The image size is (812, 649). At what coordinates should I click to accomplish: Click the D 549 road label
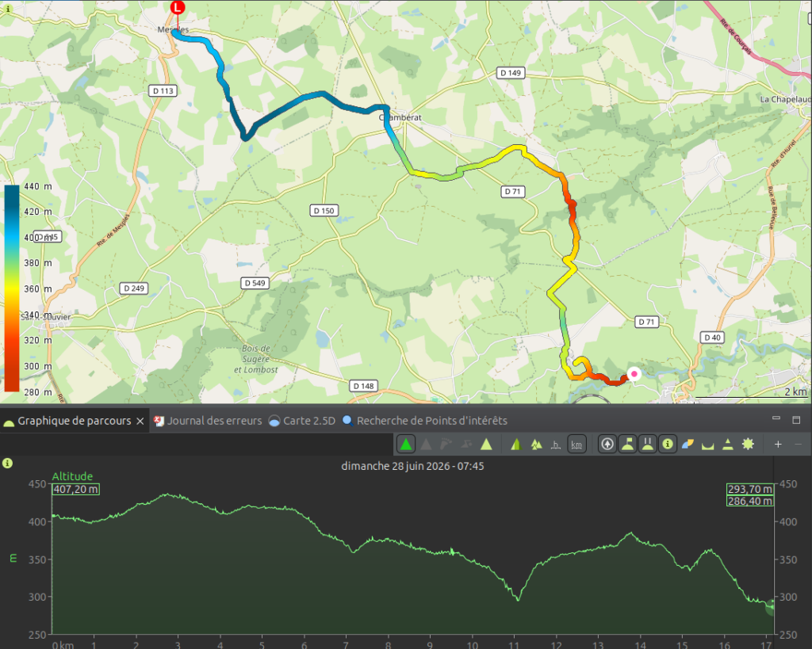[x=255, y=283]
